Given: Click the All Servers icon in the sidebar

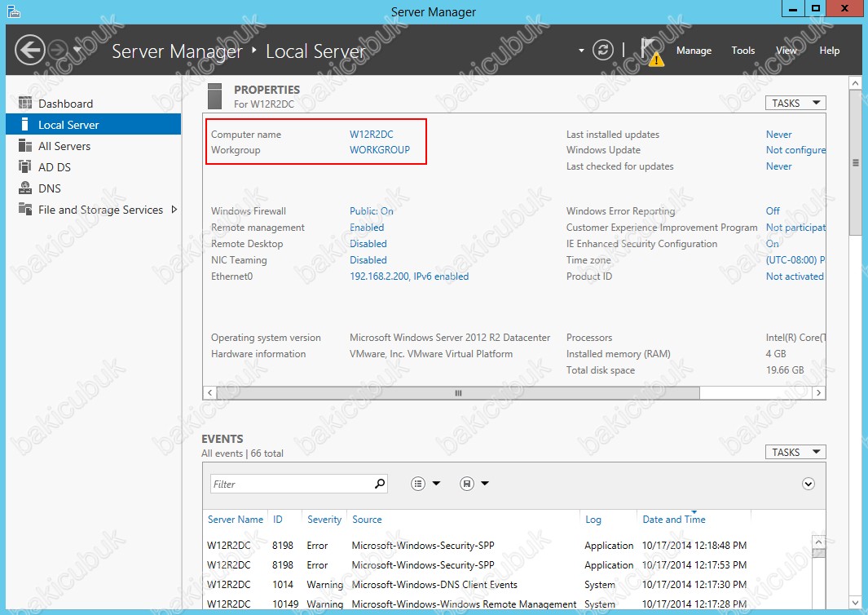Looking at the screenshot, I should point(25,146).
